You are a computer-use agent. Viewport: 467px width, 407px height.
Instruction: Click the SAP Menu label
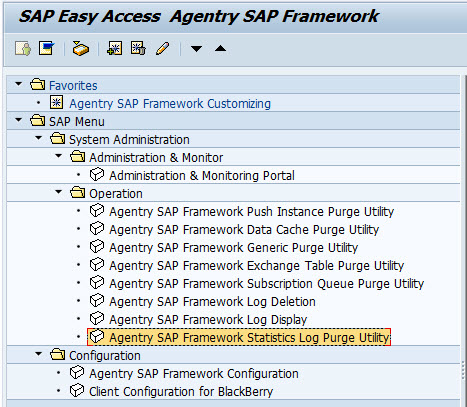77,122
